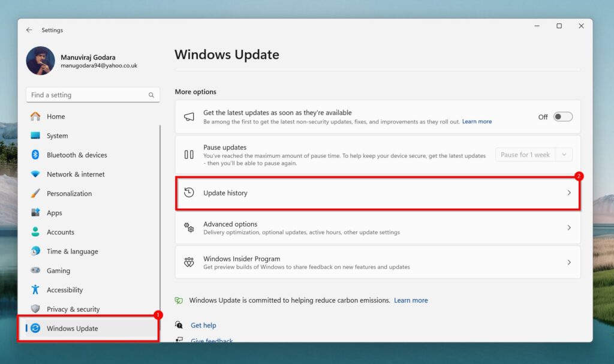Open the Gaming controller icon
Screen dimensions: 614x364
(35, 270)
